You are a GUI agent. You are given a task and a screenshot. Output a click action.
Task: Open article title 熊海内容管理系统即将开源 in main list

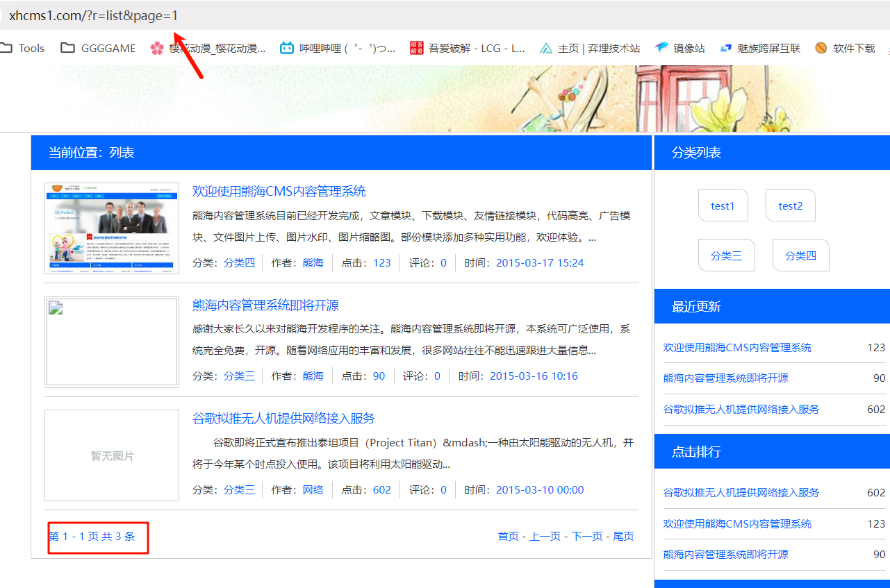[x=265, y=305]
